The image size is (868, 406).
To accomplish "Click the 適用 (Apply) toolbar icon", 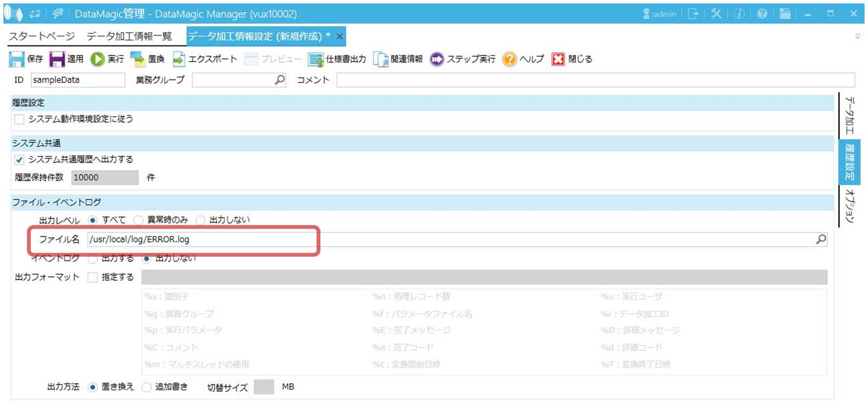I will coord(57,59).
